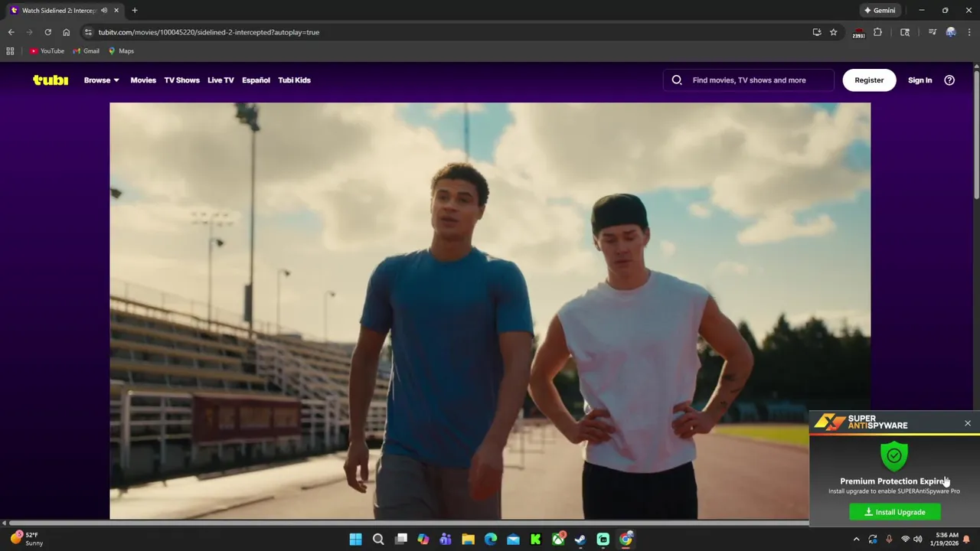Viewport: 980px width, 551px height.
Task: Open a new browser tab
Action: point(135,10)
